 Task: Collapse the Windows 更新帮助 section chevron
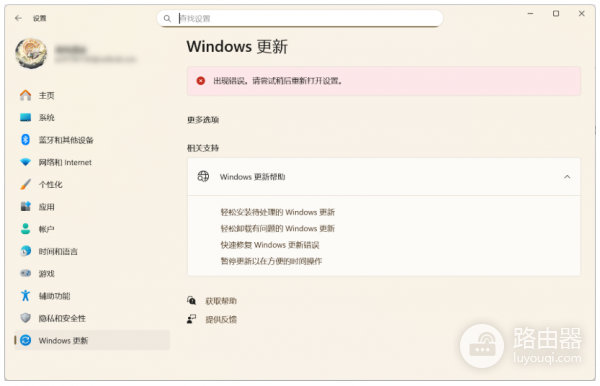coord(567,177)
